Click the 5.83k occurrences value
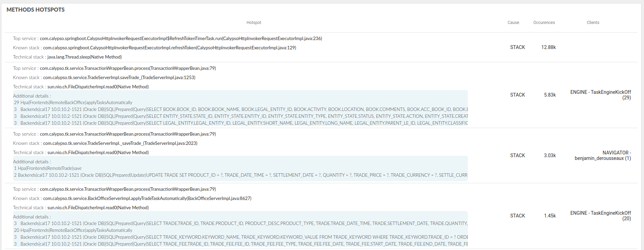The width and height of the screenshot is (644, 250). 550,95
